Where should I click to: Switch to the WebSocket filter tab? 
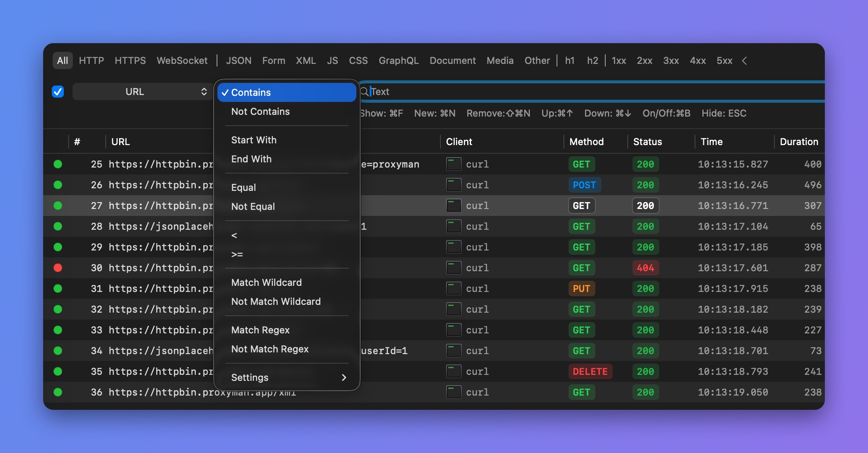point(182,60)
